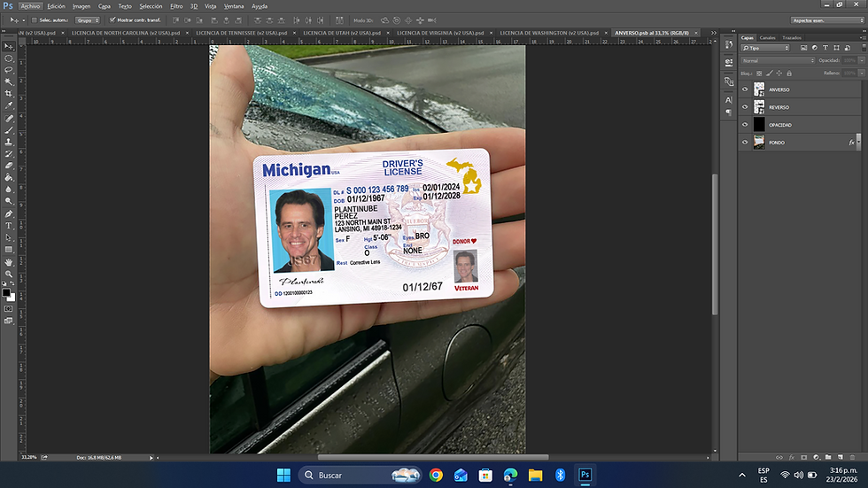Hide the OPACIDAD layer
The width and height of the screenshot is (868, 488).
click(x=745, y=125)
